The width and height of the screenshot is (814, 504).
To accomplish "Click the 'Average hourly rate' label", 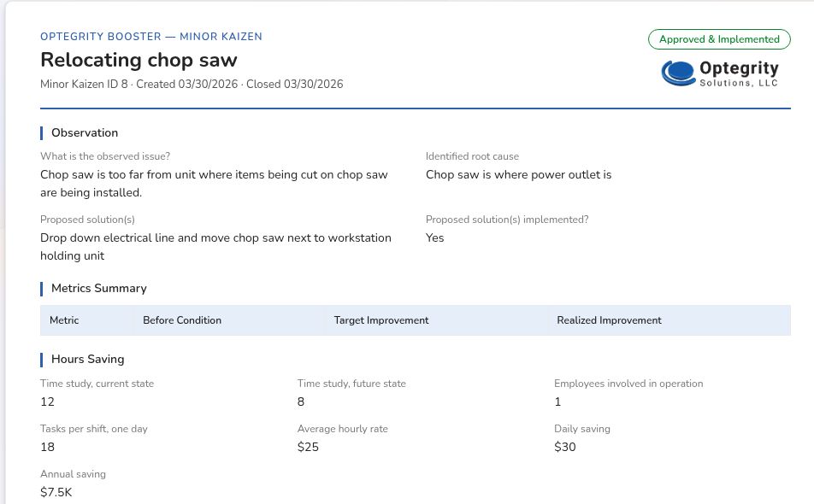I will pos(343,429).
